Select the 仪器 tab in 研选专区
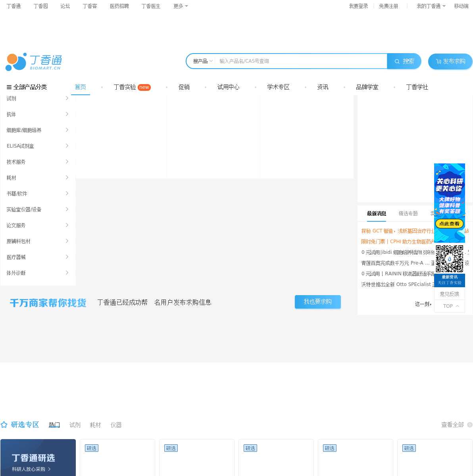473x476 pixels. pos(116,425)
